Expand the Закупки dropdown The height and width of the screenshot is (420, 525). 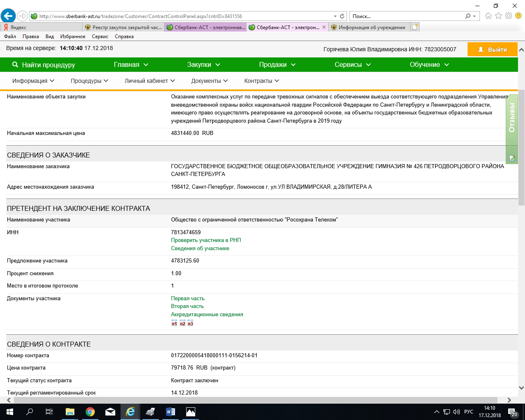(x=203, y=65)
